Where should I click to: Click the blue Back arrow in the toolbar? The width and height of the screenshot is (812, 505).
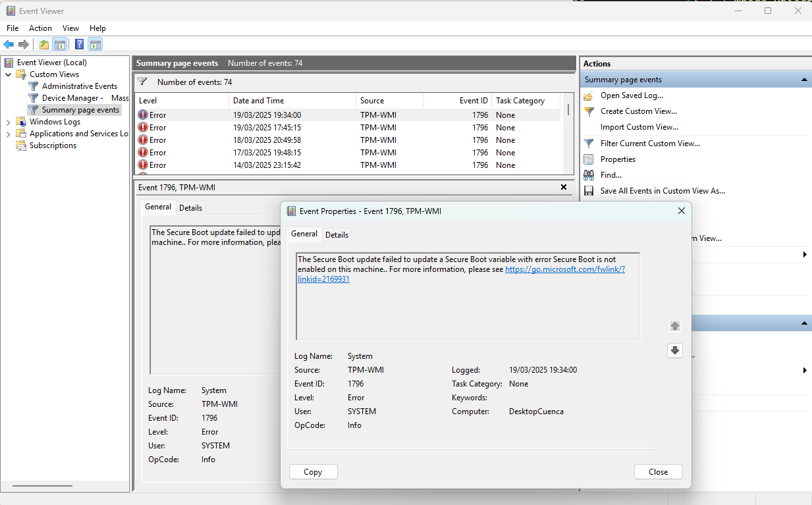[x=9, y=45]
